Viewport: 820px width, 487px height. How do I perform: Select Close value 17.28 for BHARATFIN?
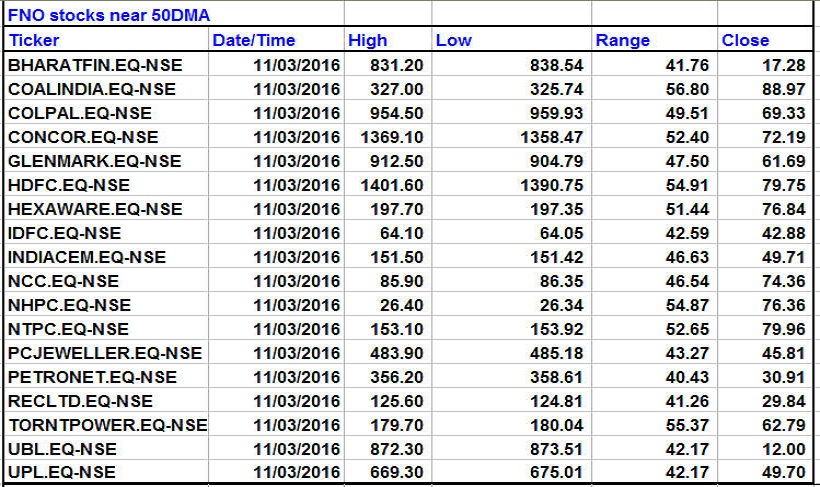coord(784,65)
